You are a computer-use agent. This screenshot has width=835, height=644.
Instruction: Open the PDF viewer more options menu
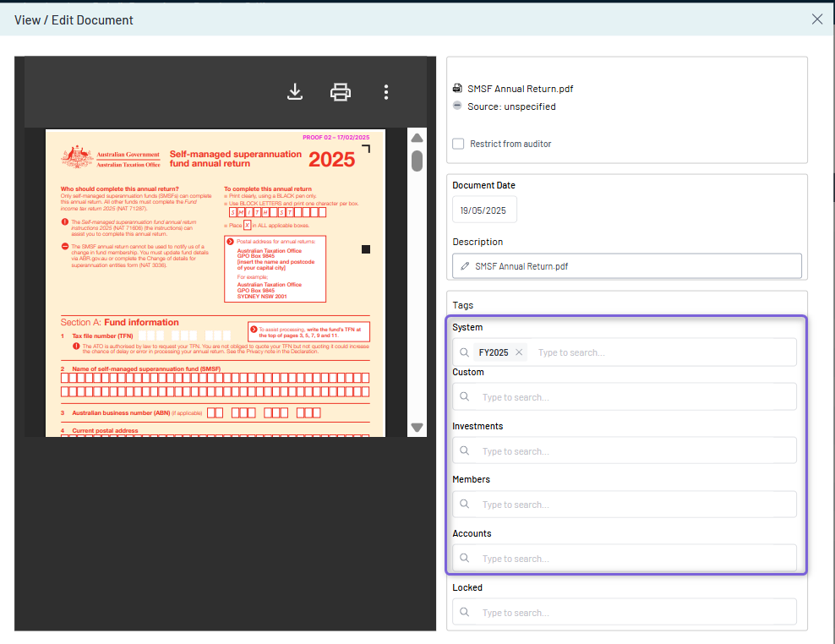pyautogui.click(x=386, y=92)
